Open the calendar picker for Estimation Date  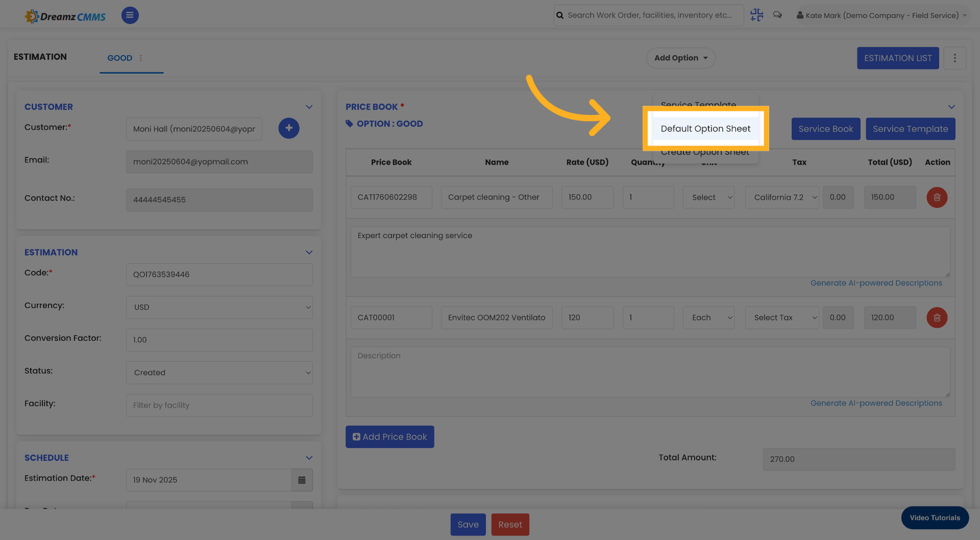click(x=302, y=480)
